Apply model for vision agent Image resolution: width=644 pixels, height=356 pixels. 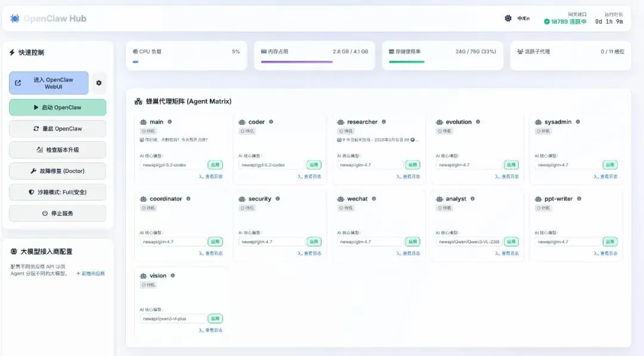(x=215, y=318)
